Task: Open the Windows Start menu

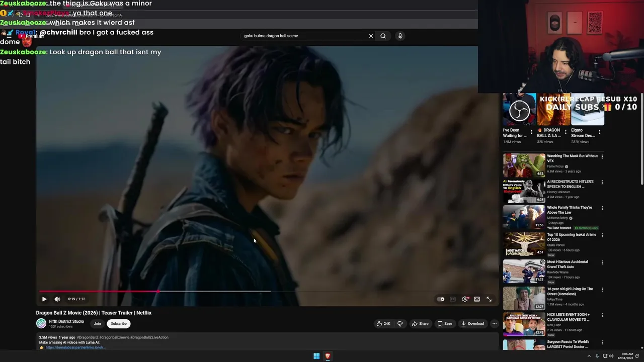Action: pos(316,356)
